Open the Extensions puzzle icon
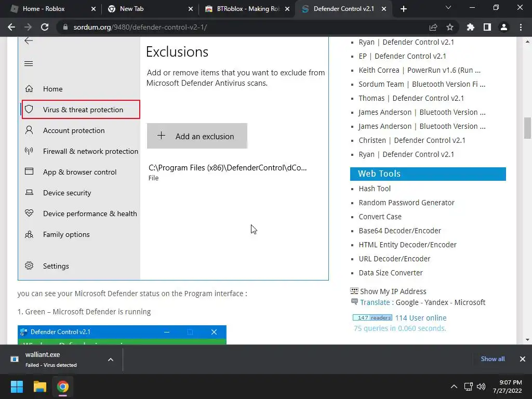 click(x=471, y=27)
